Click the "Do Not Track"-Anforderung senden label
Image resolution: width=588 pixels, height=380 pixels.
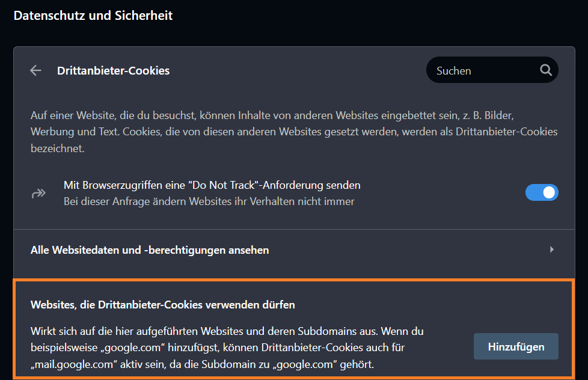(x=212, y=185)
